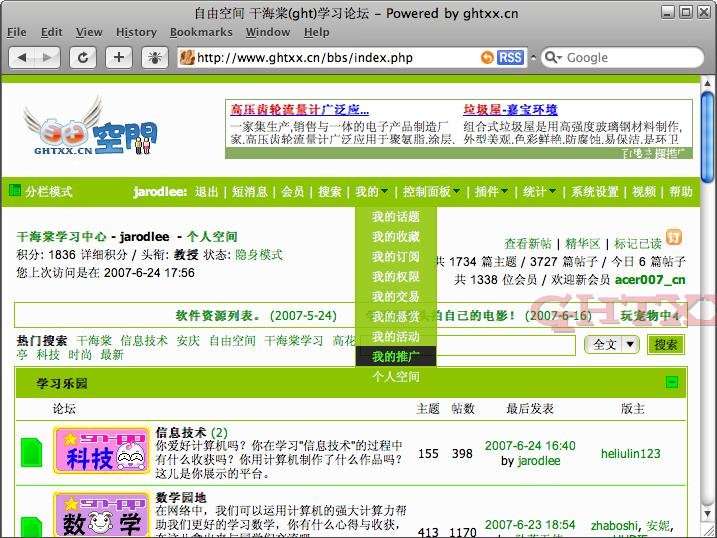This screenshot has height=538, width=717.
Task: Click the RSS button in address bar
Action: pyautogui.click(x=510, y=58)
